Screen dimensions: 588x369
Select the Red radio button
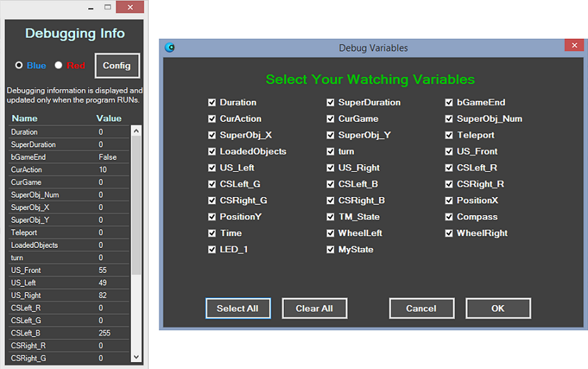[x=58, y=65]
